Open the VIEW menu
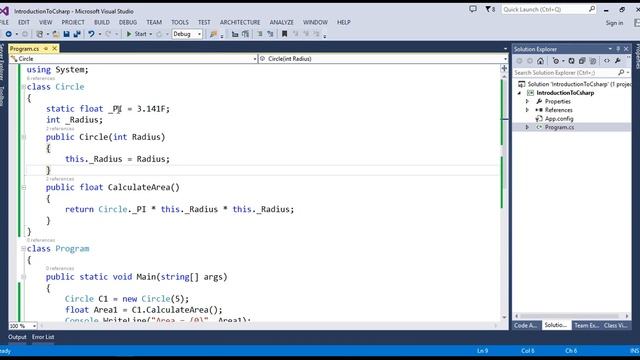Viewport: 640px width, 360px height. click(45, 22)
